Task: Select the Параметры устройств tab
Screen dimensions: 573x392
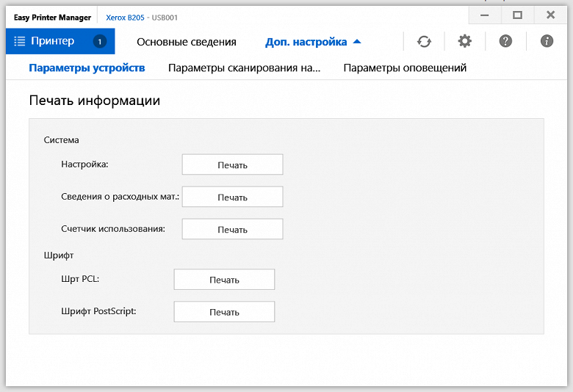Action: pos(87,68)
